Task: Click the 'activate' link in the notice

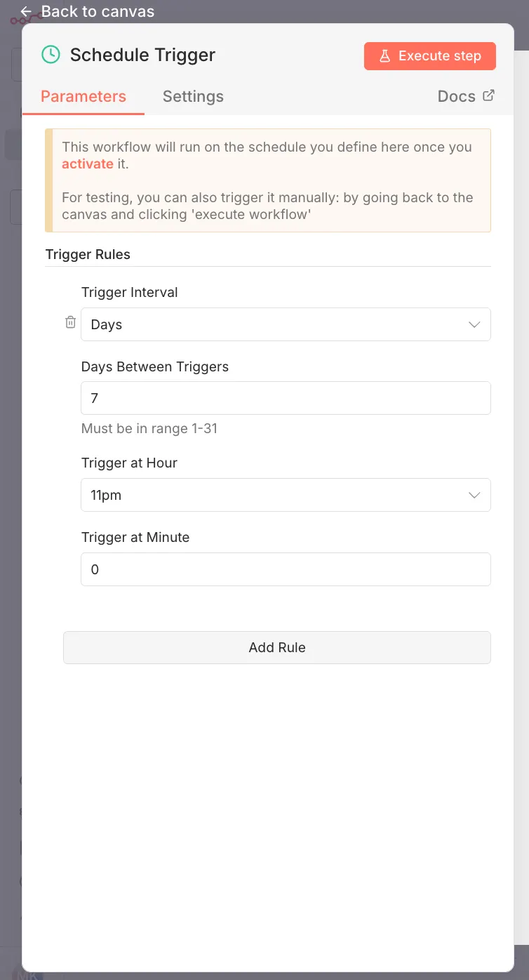Action: point(88,164)
